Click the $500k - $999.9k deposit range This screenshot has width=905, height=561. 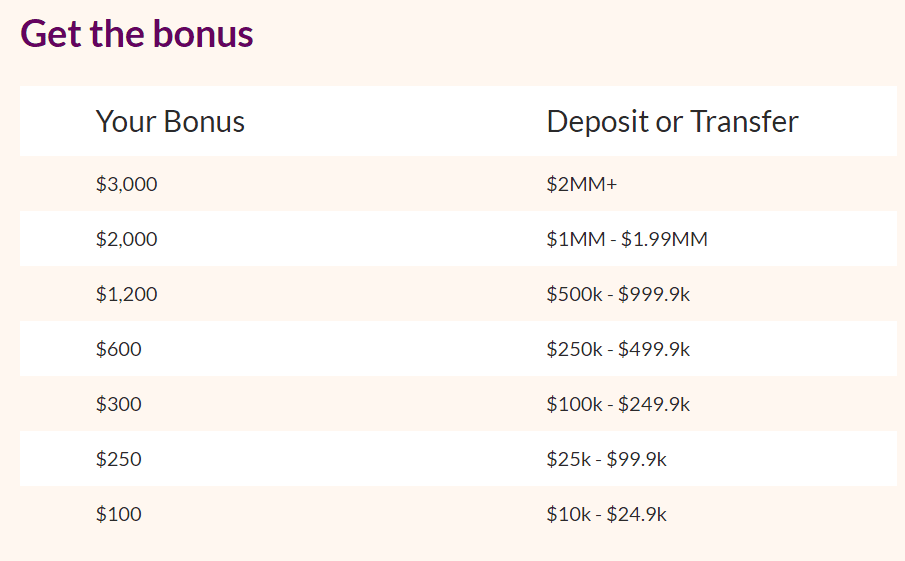click(x=618, y=294)
